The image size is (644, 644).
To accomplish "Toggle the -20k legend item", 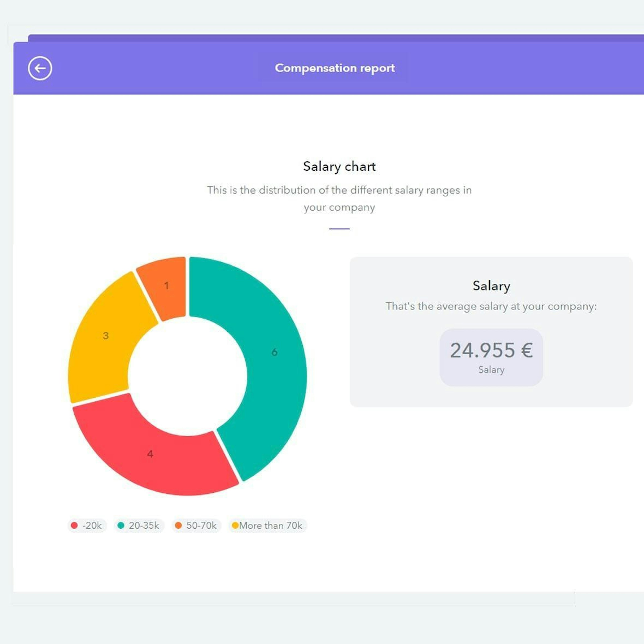I will coord(87,525).
